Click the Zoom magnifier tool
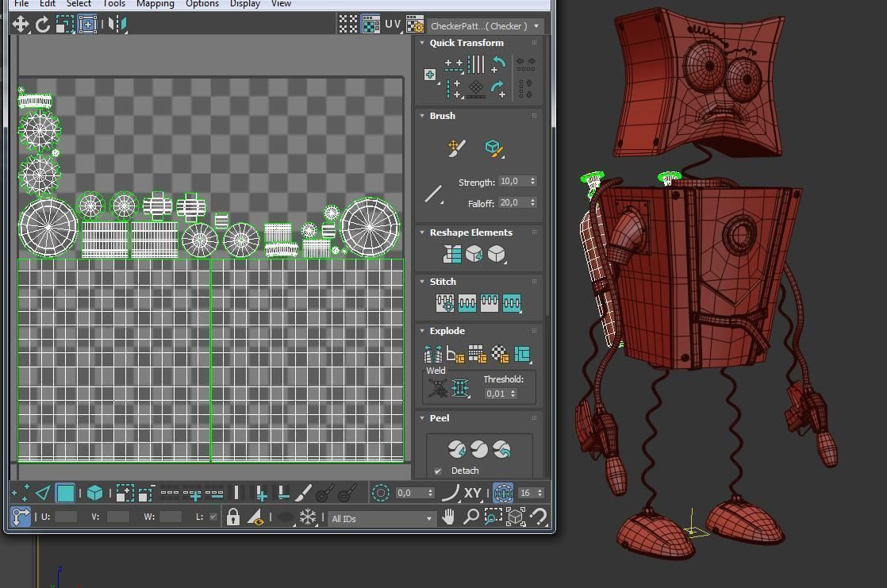 pos(470,518)
